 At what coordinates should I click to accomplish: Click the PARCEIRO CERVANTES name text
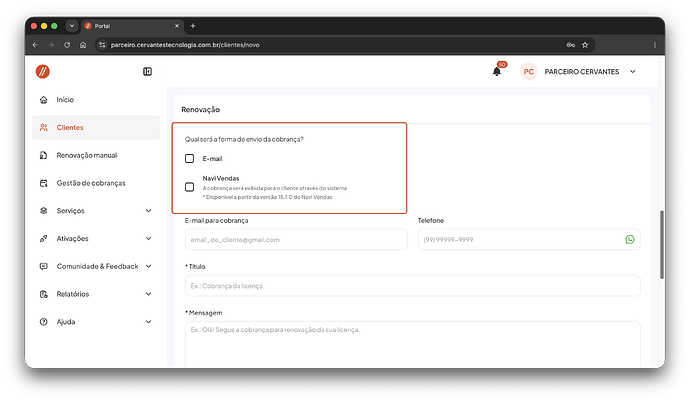click(x=582, y=72)
